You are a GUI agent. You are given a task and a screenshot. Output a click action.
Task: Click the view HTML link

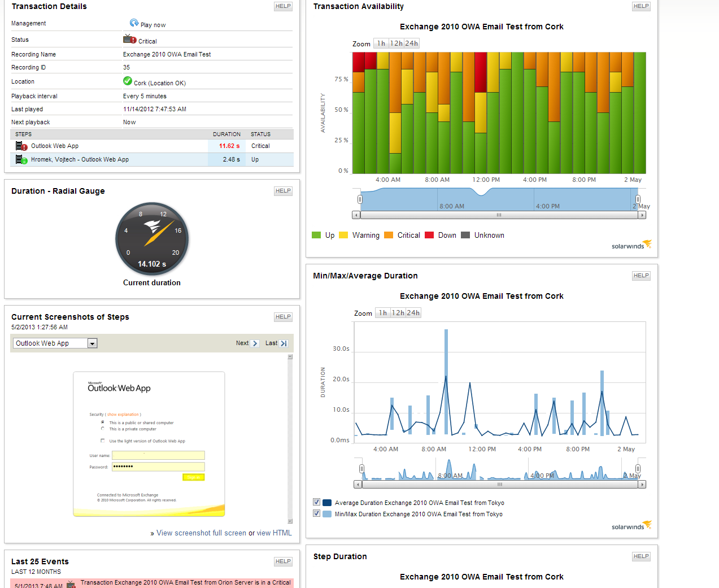click(x=274, y=533)
